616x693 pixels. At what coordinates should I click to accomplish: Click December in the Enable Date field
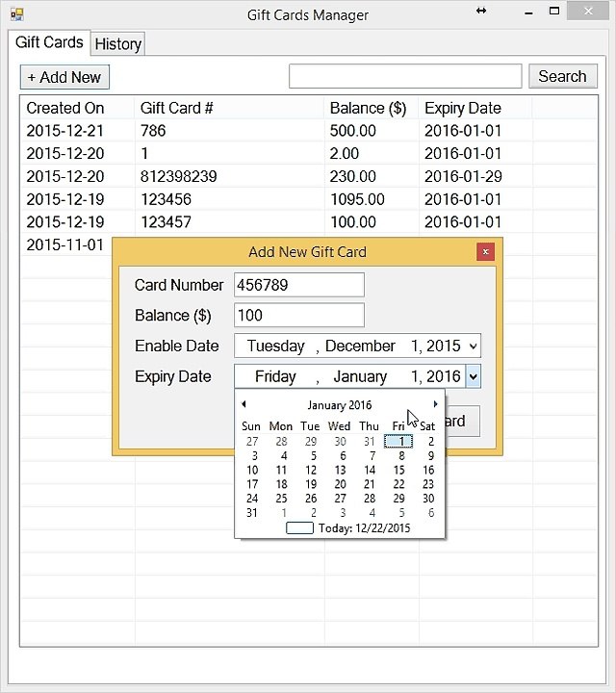coord(360,346)
